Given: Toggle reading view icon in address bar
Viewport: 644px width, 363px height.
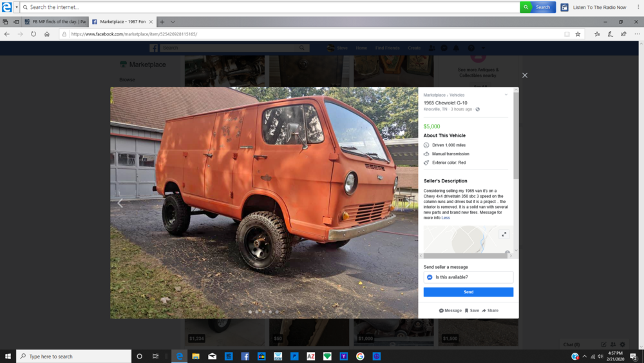Looking at the screenshot, I should coord(567,34).
